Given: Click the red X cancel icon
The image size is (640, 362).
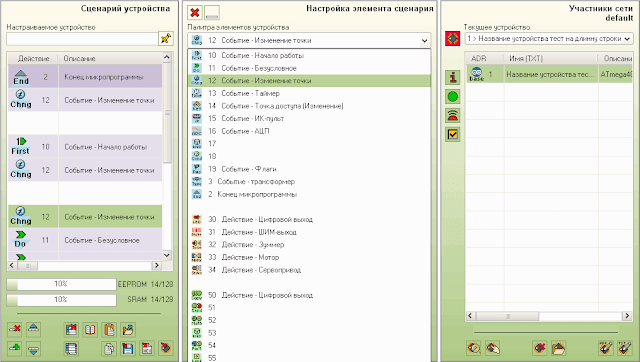Looking at the screenshot, I should pyautogui.click(x=195, y=13).
